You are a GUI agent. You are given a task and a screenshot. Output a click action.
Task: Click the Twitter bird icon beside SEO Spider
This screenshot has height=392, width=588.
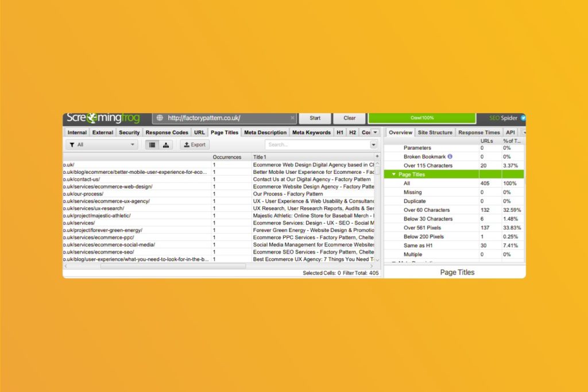(x=523, y=118)
